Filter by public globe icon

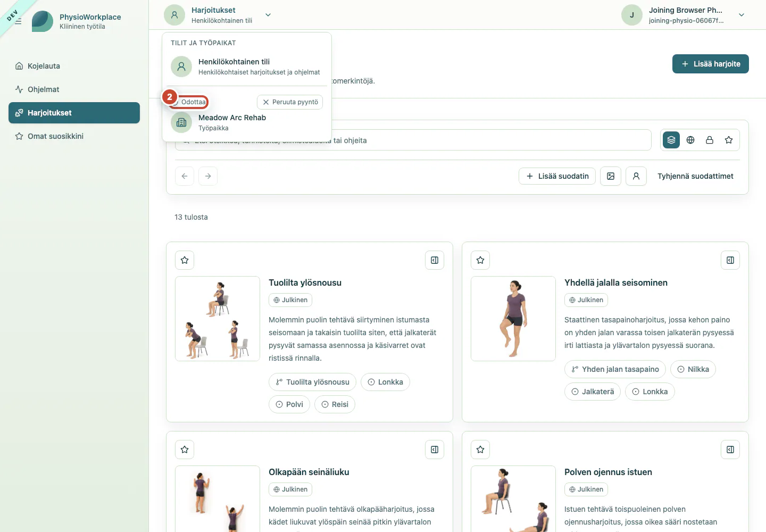click(x=690, y=140)
